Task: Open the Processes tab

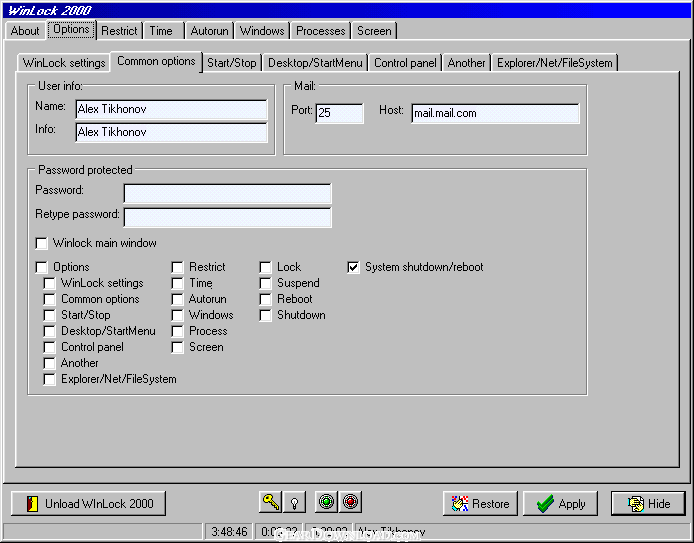Action: (x=320, y=31)
